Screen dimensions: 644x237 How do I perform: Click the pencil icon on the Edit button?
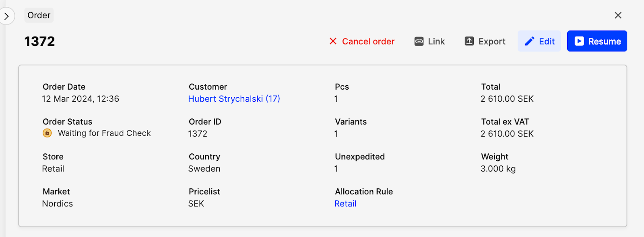529,41
